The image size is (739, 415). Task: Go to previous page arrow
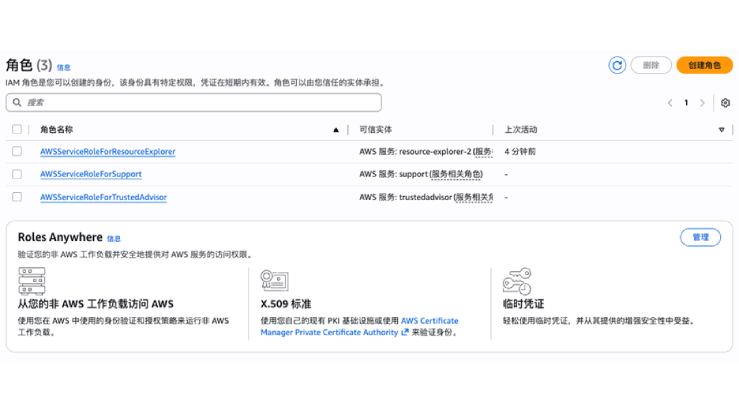pos(670,103)
